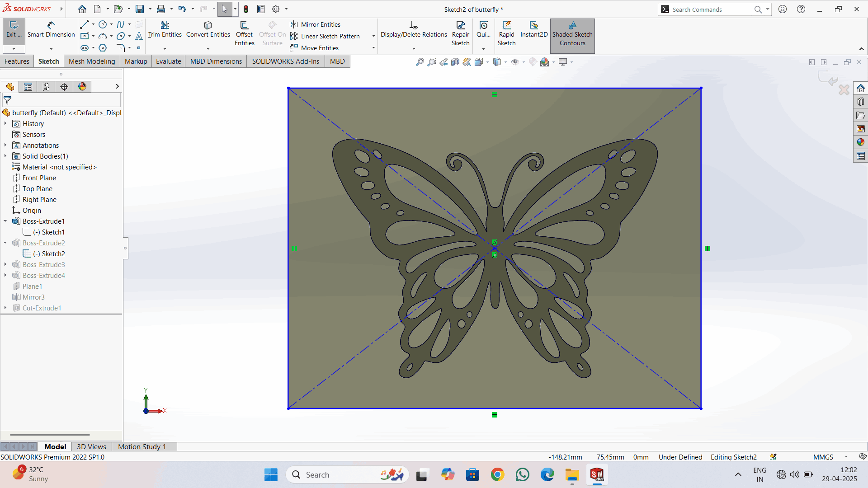Collapse the Boss-Extrude1 feature
Viewport: 868px width, 488px height.
coord(5,221)
